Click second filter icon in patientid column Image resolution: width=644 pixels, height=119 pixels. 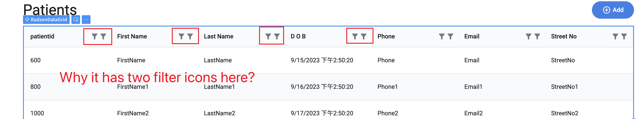click(103, 36)
